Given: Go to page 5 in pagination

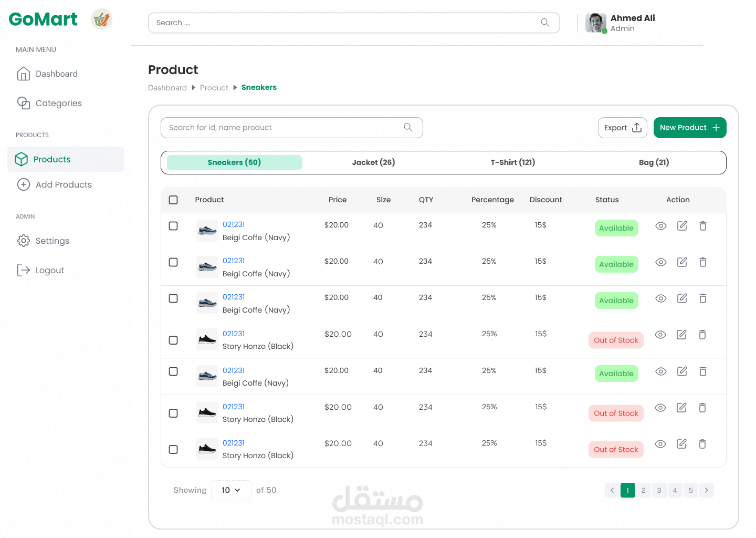Looking at the screenshot, I should [x=691, y=490].
